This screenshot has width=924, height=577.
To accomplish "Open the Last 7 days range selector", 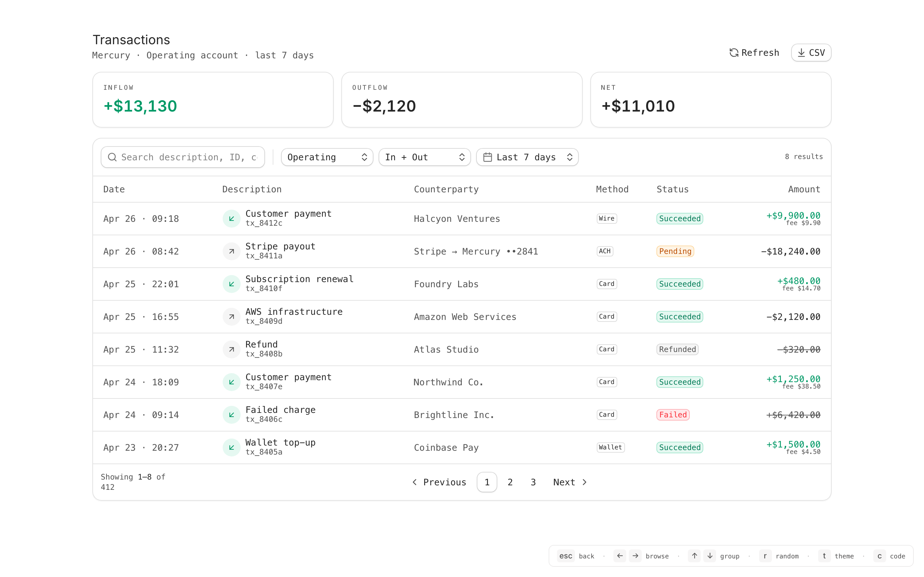I will [527, 157].
